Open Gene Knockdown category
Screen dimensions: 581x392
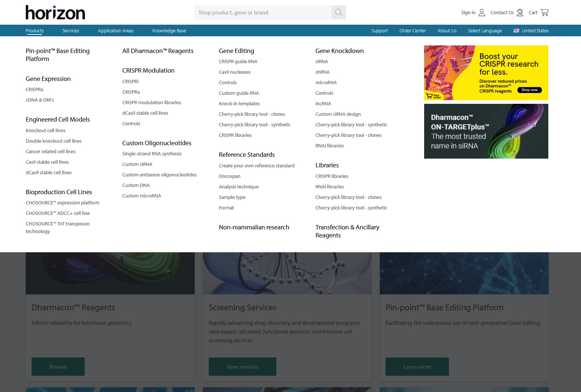(340, 51)
